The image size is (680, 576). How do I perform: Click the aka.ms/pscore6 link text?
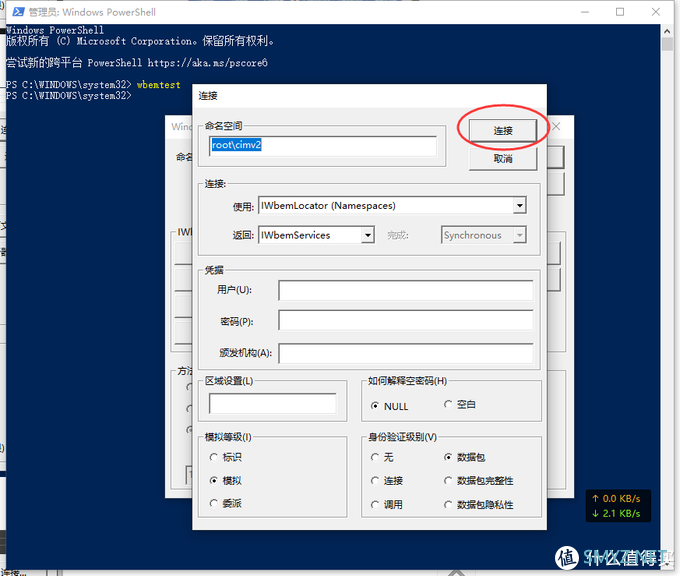click(207, 63)
